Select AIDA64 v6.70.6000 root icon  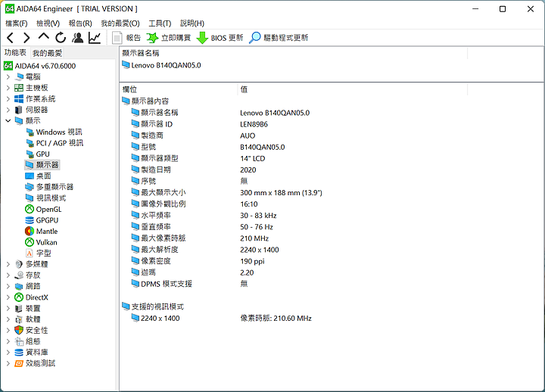coord(8,66)
